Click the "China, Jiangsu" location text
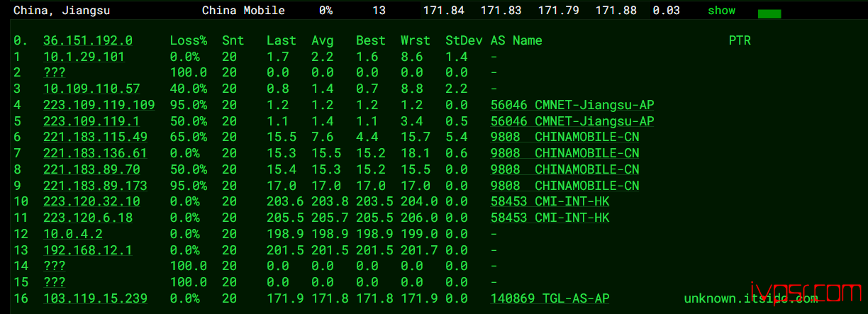This screenshot has width=868, height=314. pos(62,11)
